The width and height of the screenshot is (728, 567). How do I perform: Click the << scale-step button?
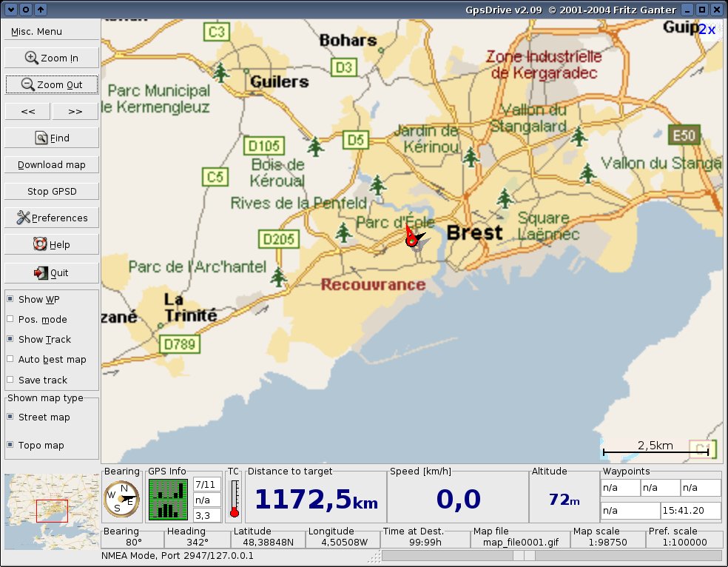pyautogui.click(x=28, y=112)
